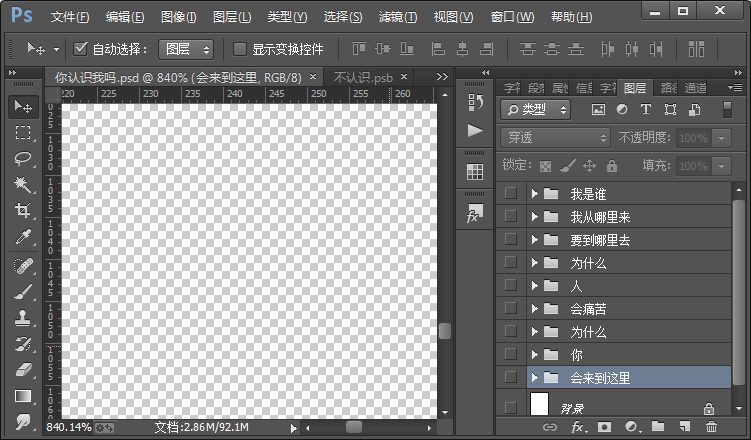Open the 文件 menu
This screenshot has width=751, height=440.
[x=70, y=17]
